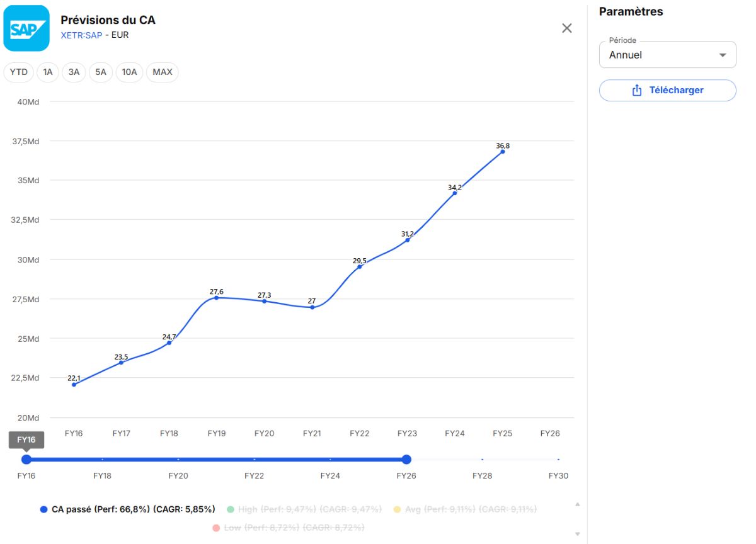
Task: Click the FY30 label on range slider
Action: point(558,476)
